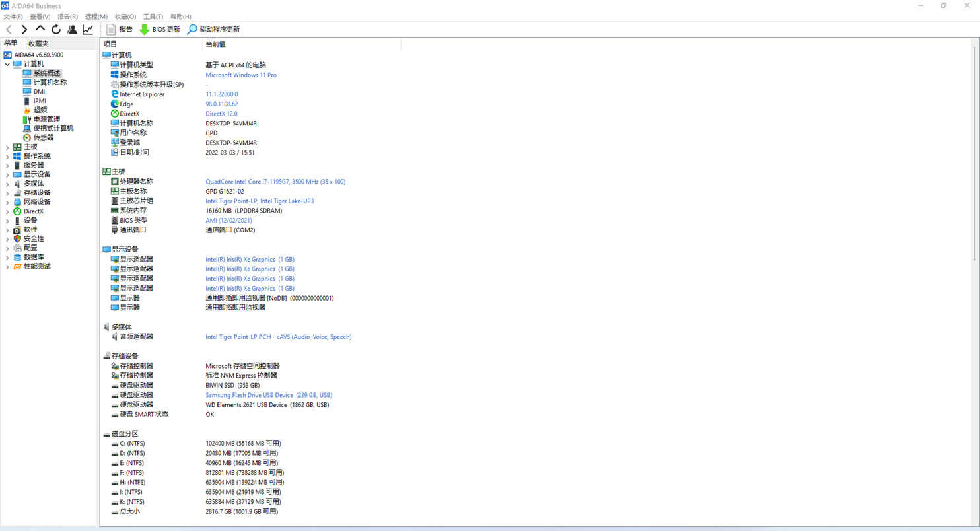Open QuadCore Intel Core i7-1195G7 link
Viewport: 980px width, 531px height.
pos(275,182)
